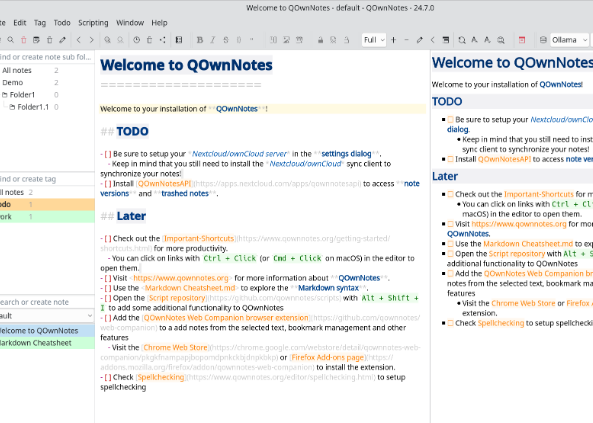The height and width of the screenshot is (423, 593).
Task: Remove current workspace minus icon
Action: pos(407,40)
